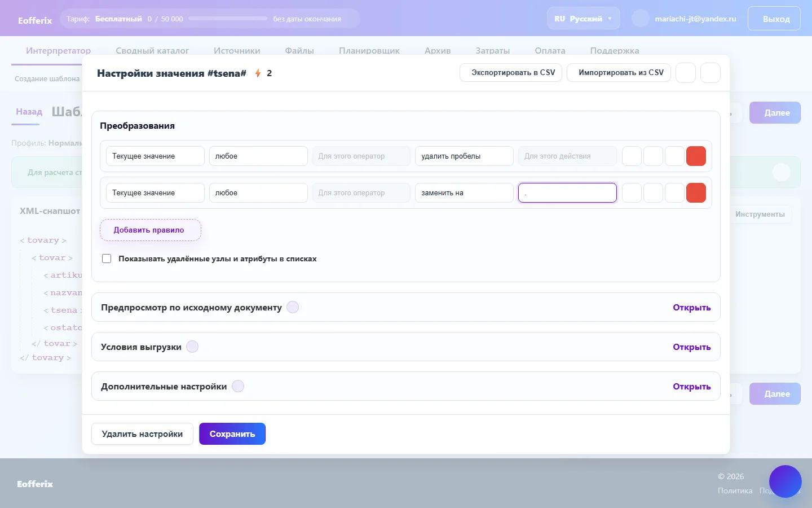Open the 'Текущее значение' dropdown in the 'заменить на' row
Screen dimensions: 812x508
click(x=155, y=193)
